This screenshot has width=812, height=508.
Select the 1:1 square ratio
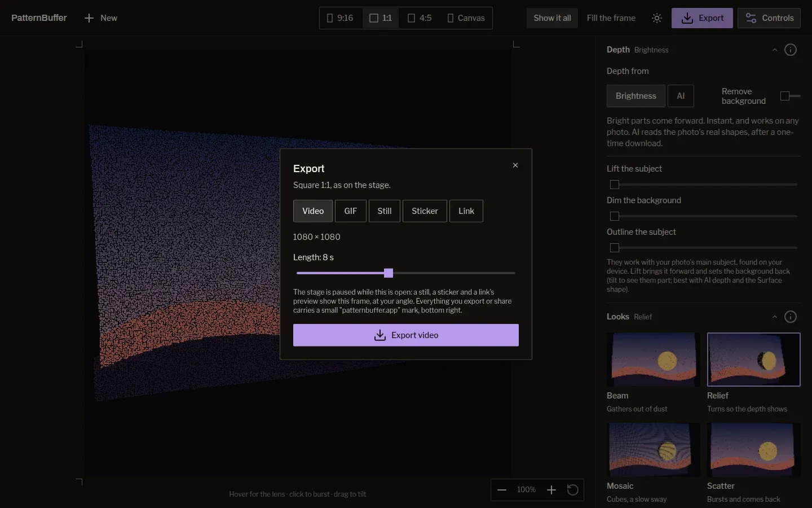[x=380, y=18]
